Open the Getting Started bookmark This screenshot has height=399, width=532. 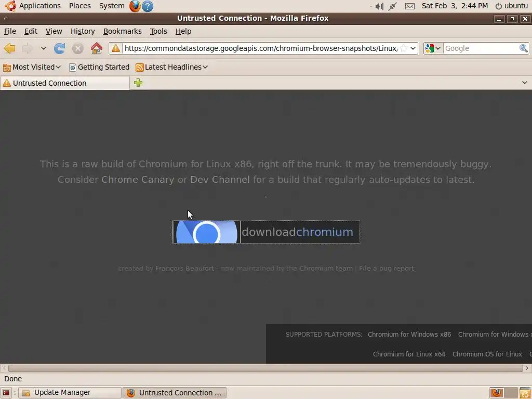99,67
